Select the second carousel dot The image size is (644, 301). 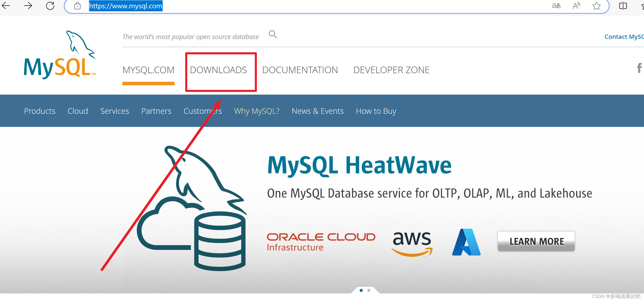(369, 290)
